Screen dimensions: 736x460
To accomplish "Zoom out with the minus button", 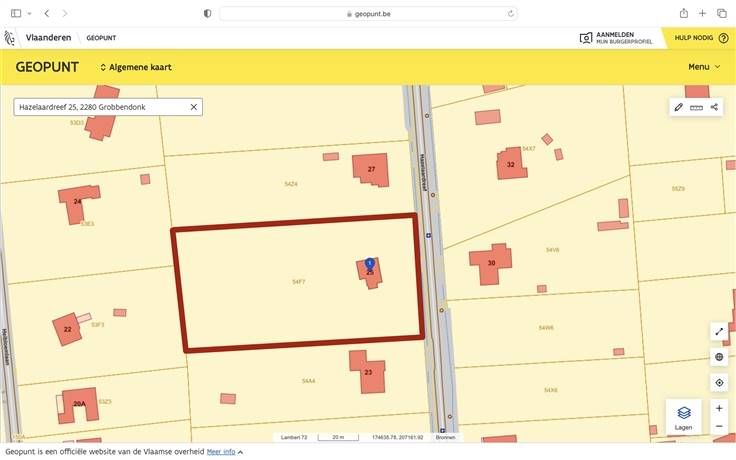I will point(719,426).
